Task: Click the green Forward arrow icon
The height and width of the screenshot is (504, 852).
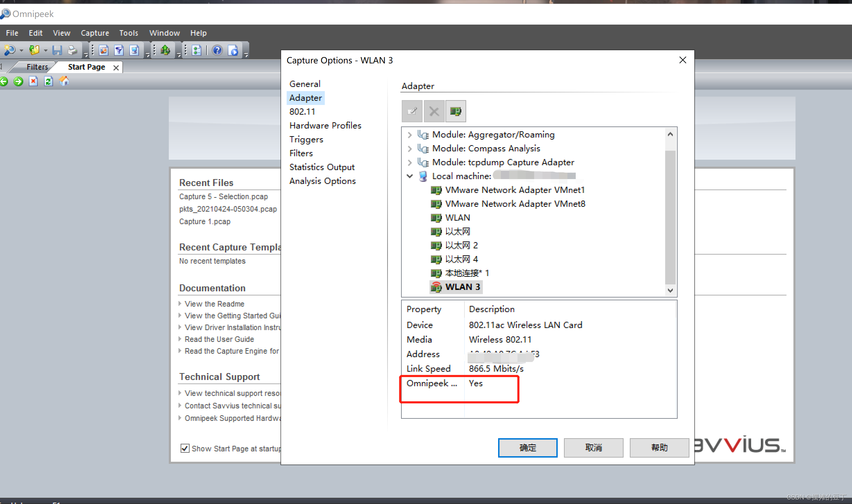Action: point(18,81)
